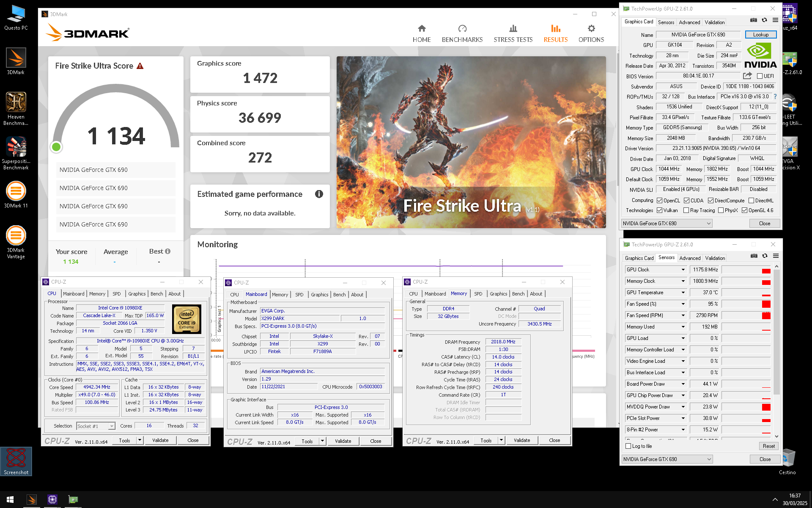Open SPD tab in CPU-Z Memory window
Image resolution: width=812 pixels, height=508 pixels.
pyautogui.click(x=478, y=294)
